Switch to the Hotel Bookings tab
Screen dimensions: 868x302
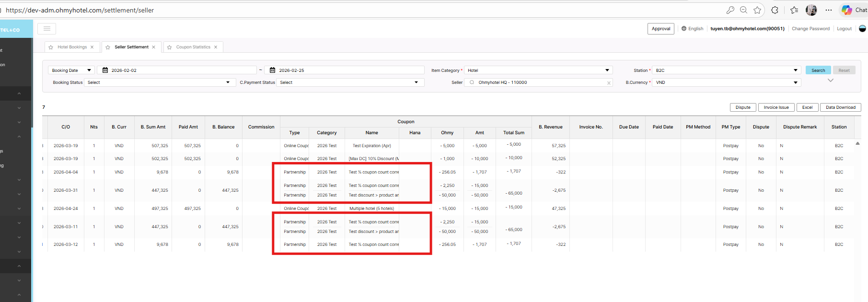pyautogui.click(x=72, y=47)
